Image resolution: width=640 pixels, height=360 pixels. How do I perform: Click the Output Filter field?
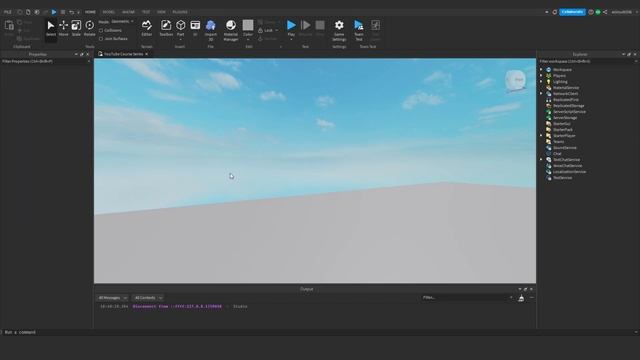click(468, 298)
